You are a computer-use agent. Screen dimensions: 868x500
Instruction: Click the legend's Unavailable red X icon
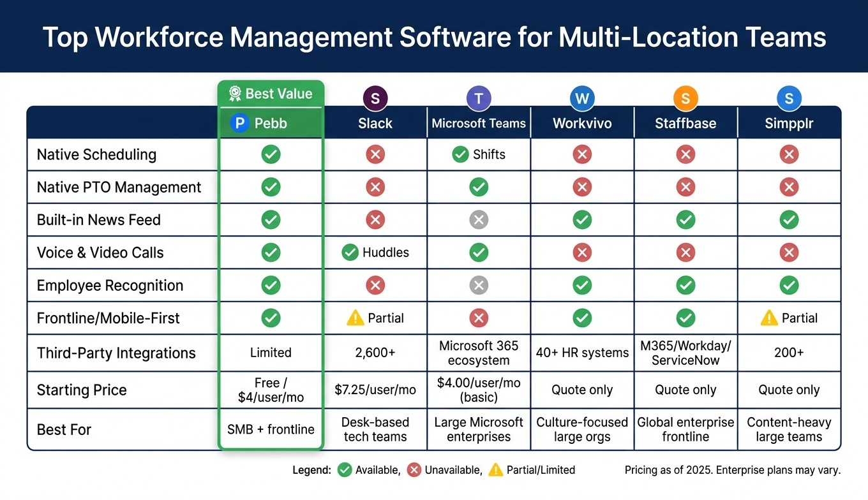coord(414,470)
